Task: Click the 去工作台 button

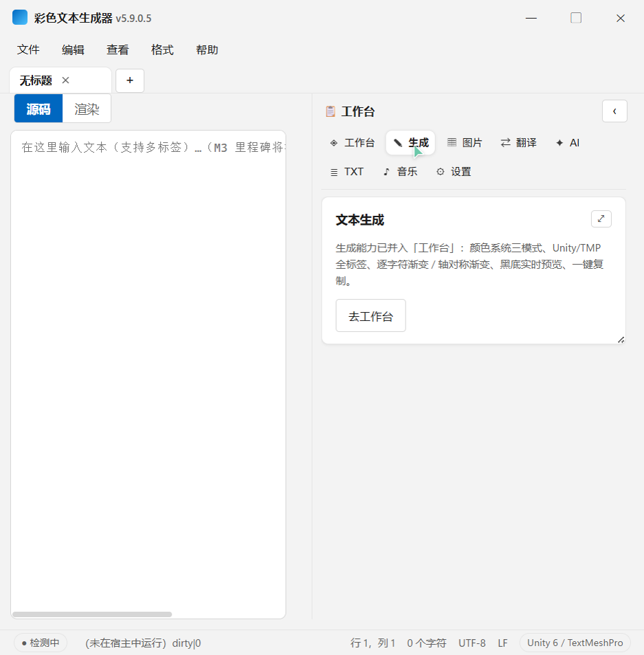Action: [370, 315]
